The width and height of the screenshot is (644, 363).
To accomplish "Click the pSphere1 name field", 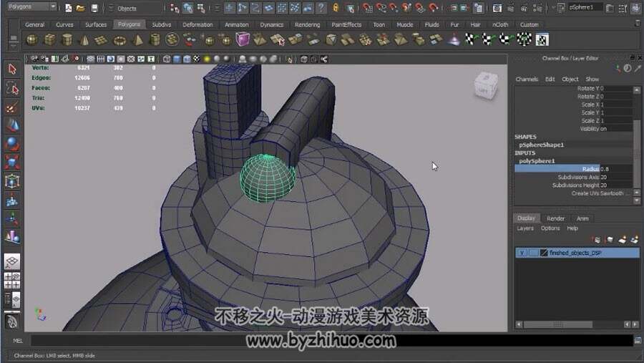I will click(x=585, y=7).
